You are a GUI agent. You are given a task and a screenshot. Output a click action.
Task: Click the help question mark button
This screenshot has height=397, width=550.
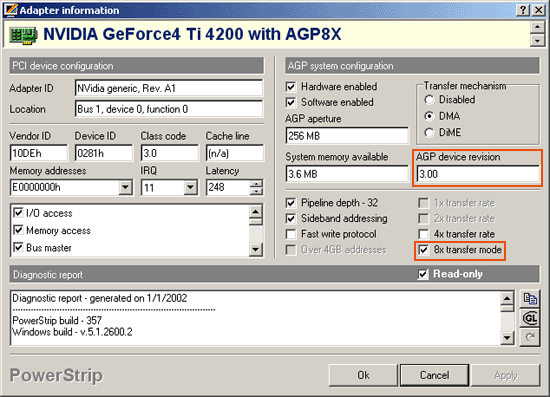[x=523, y=10]
